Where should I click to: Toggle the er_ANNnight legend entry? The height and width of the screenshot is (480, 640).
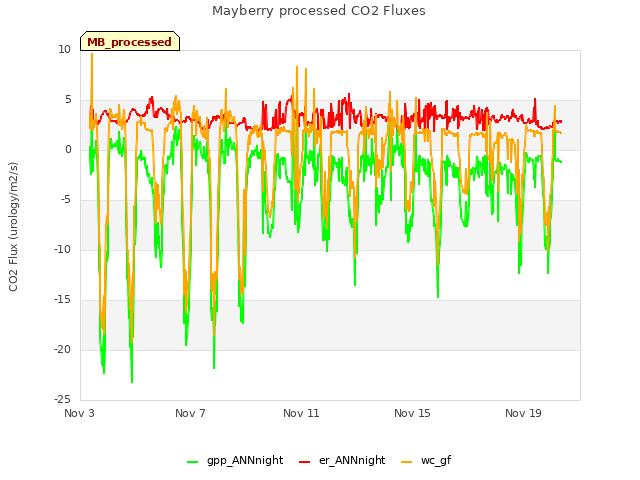pos(342,461)
